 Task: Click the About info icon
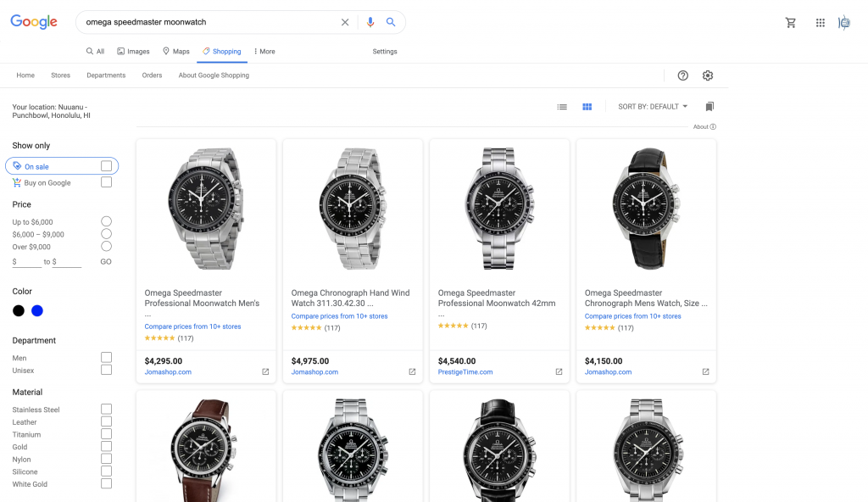(x=713, y=127)
